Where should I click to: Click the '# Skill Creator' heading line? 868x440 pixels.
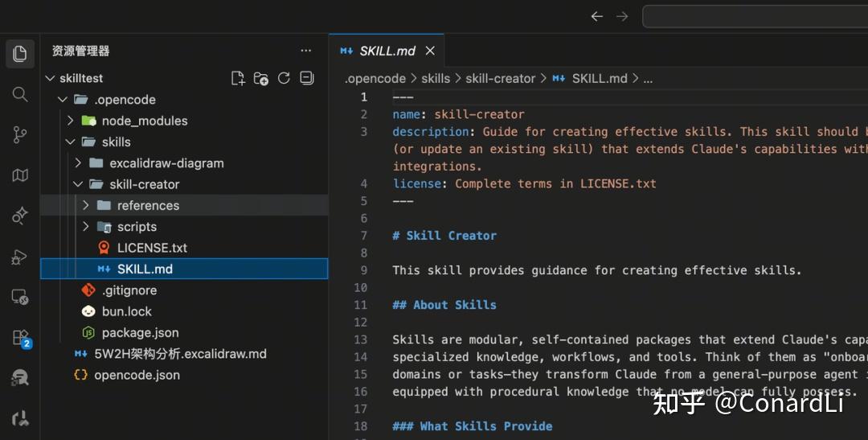pos(444,236)
